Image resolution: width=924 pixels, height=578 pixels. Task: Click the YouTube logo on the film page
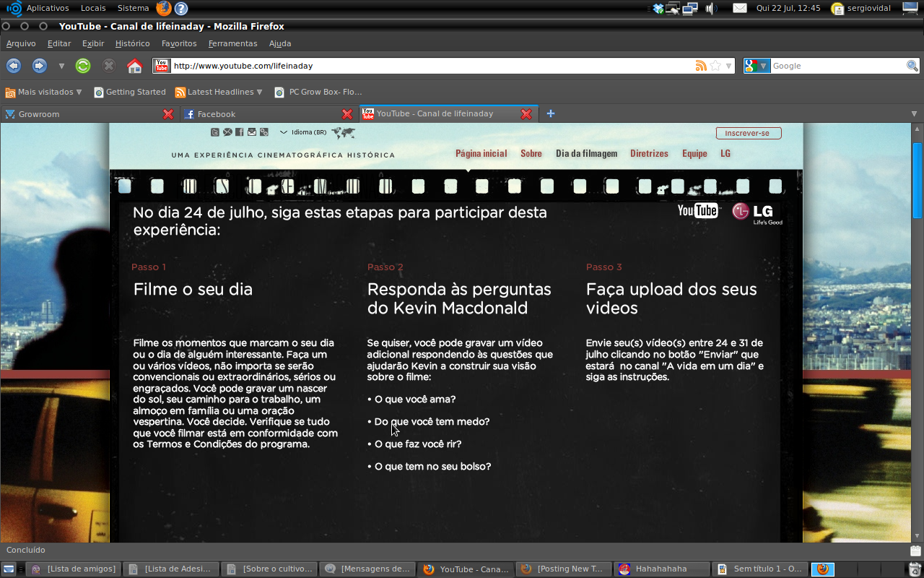click(x=698, y=211)
